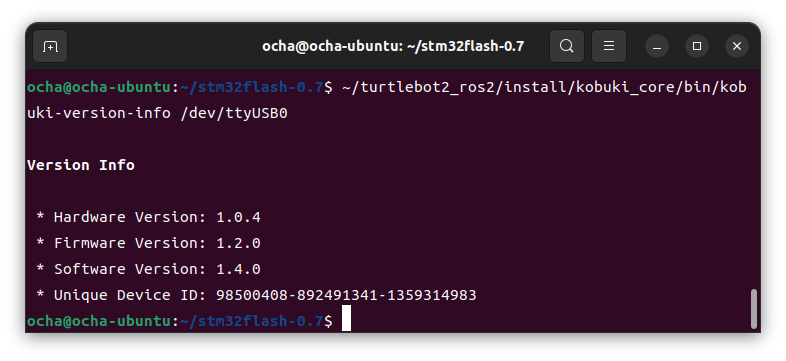Maximize the terminal window
The height and width of the screenshot is (361, 786).
tap(697, 47)
